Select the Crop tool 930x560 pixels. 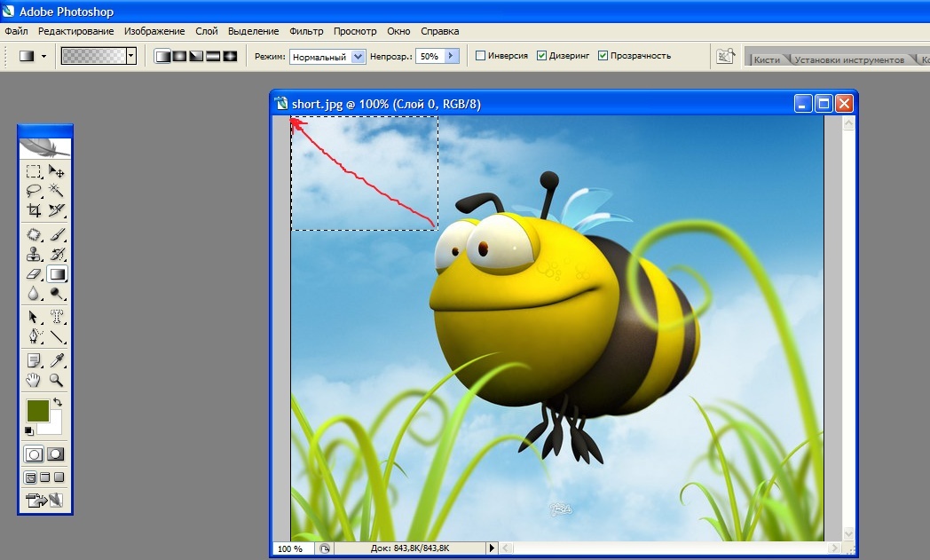[x=34, y=210]
